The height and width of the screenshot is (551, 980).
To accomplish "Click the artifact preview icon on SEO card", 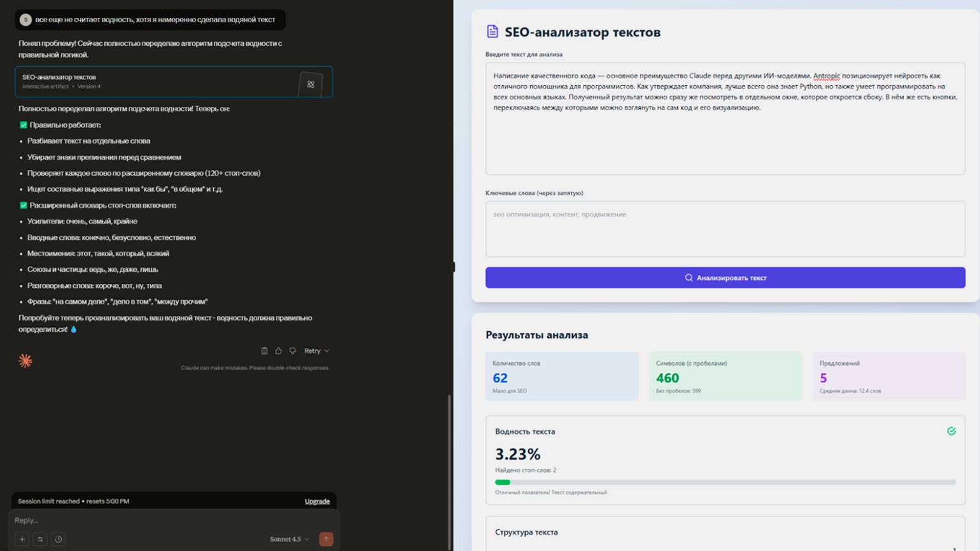I will (x=311, y=84).
